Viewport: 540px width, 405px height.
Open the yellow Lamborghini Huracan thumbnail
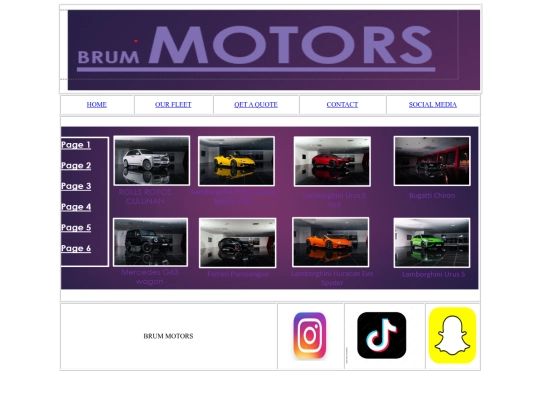pyautogui.click(x=236, y=161)
